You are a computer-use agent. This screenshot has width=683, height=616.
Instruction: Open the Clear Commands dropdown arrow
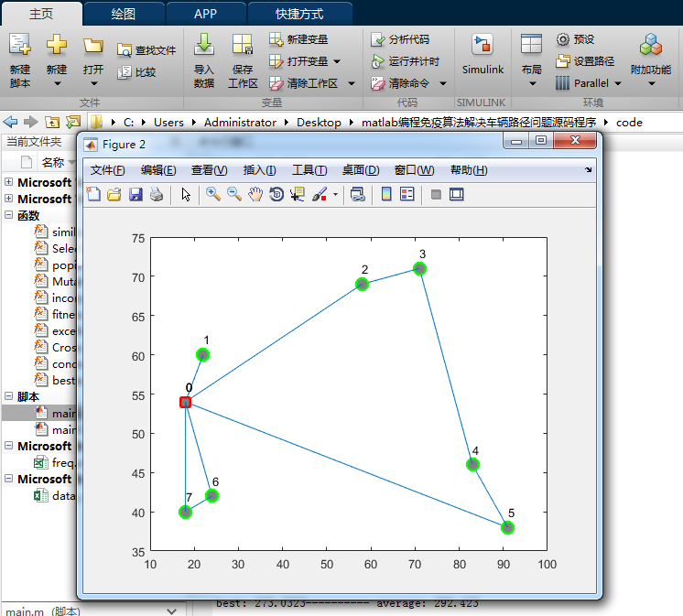pyautogui.click(x=443, y=83)
